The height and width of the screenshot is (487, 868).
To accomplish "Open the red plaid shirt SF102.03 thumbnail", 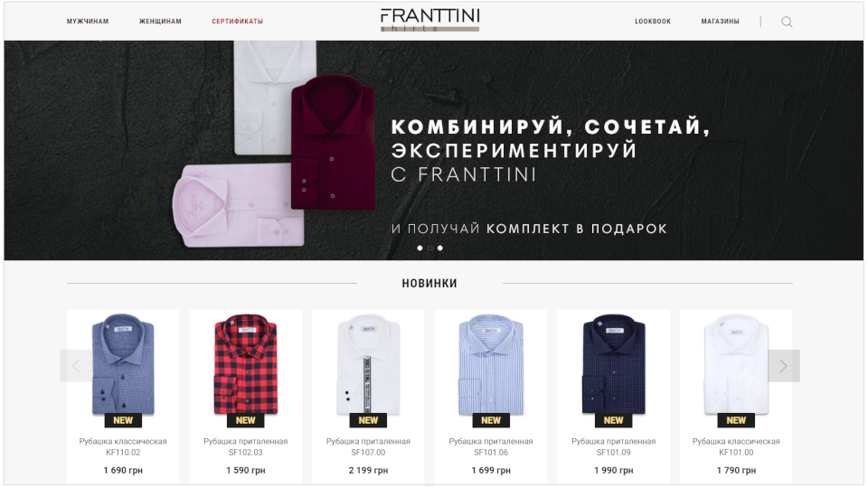I will pos(245,364).
